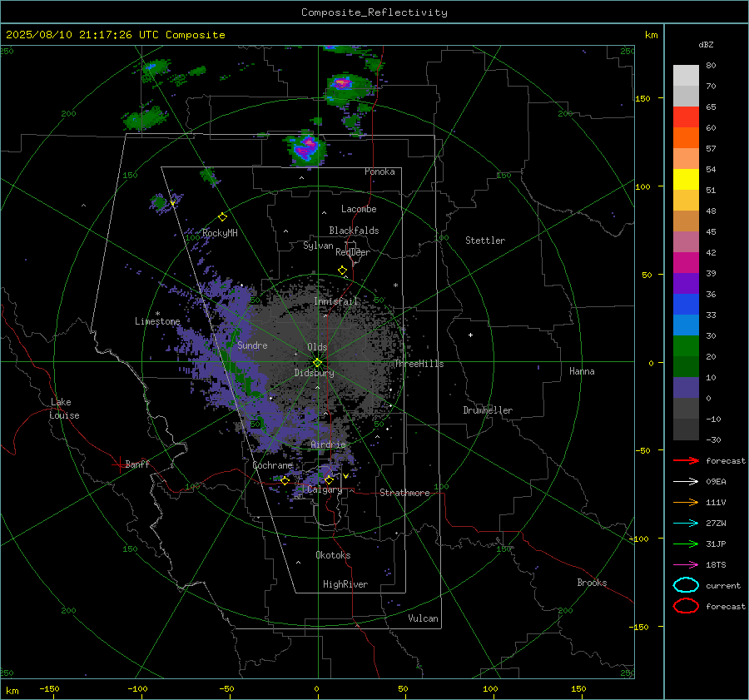
Task: Click the Airdrie city label
Action: coord(328,444)
